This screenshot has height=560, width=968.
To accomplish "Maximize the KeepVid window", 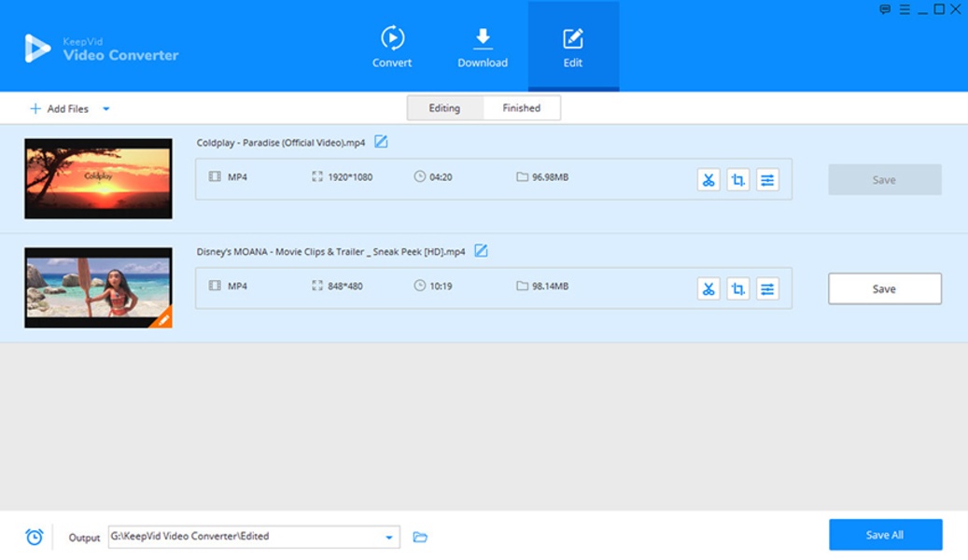I will (939, 9).
